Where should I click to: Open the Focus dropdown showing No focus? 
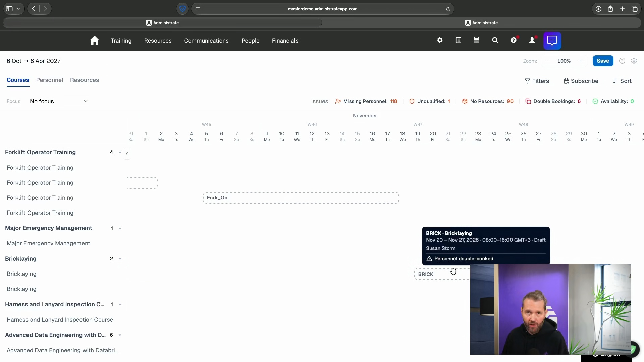pos(59,101)
